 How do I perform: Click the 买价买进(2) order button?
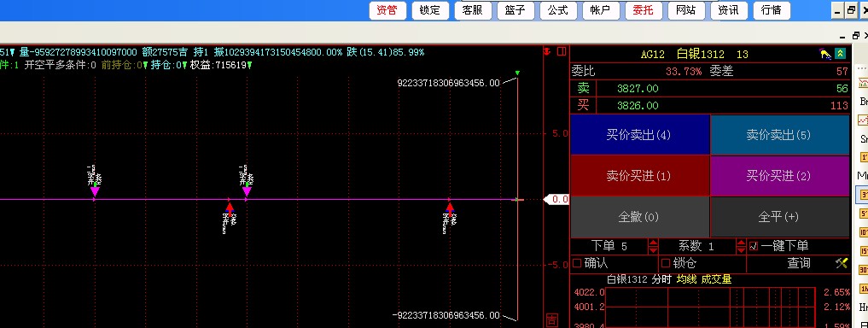tap(779, 176)
